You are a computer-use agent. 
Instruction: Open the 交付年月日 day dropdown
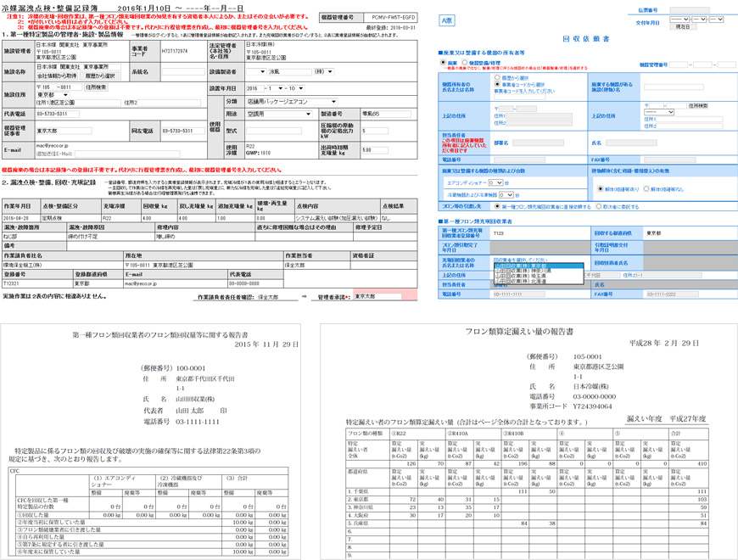coord(716,20)
